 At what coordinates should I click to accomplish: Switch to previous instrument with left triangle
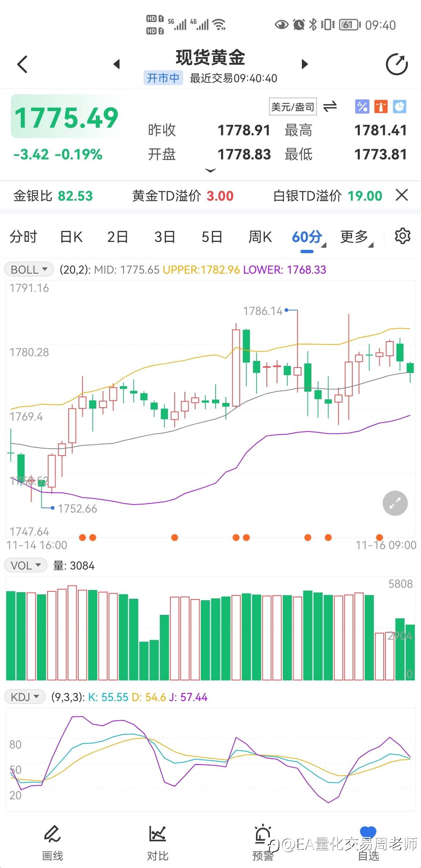tap(117, 64)
